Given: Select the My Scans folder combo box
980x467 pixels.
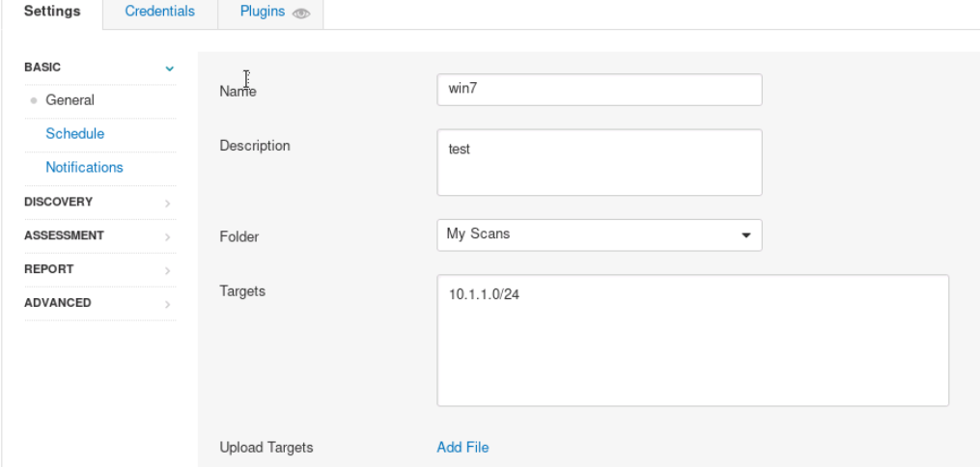Looking at the screenshot, I should pyautogui.click(x=589, y=234).
